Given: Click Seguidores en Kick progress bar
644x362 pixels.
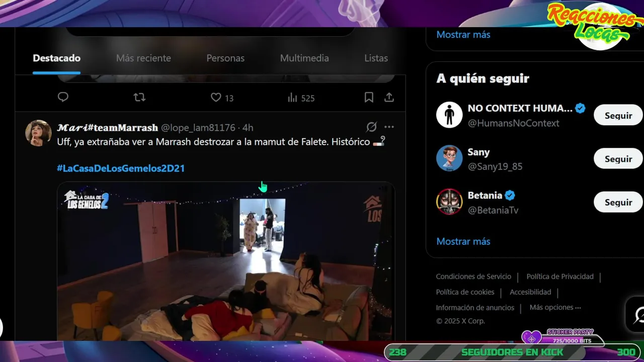Looking at the screenshot, I should [512, 352].
